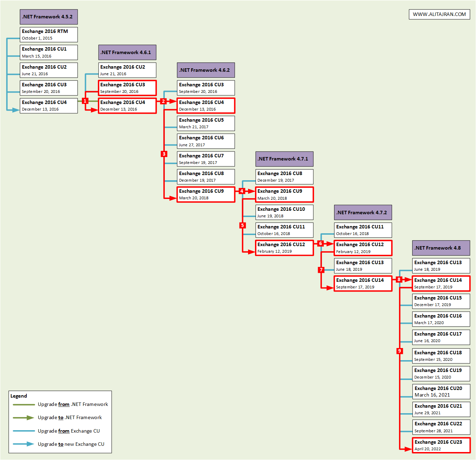Screen dimensions: 476x460
Task: Click Exchange 2016 CU14 under .NET Framework 4.7.2
Action: click(363, 284)
